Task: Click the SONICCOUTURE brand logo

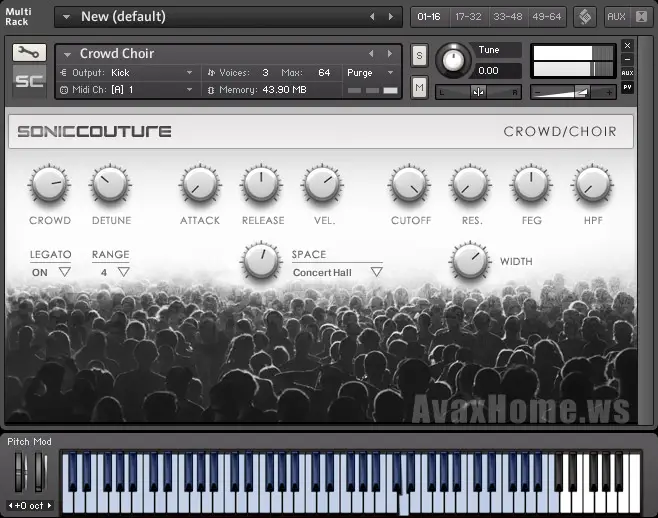Action: tap(94, 131)
